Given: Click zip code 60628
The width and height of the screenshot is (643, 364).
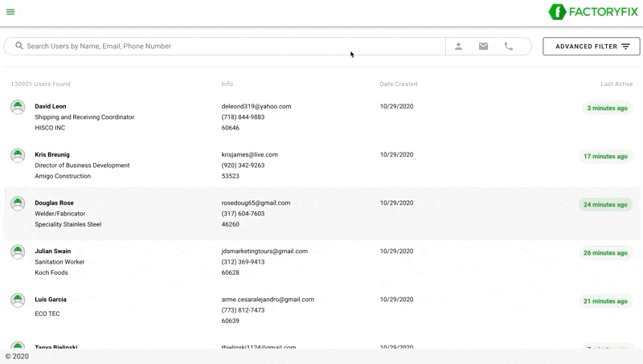Looking at the screenshot, I should 231,272.
